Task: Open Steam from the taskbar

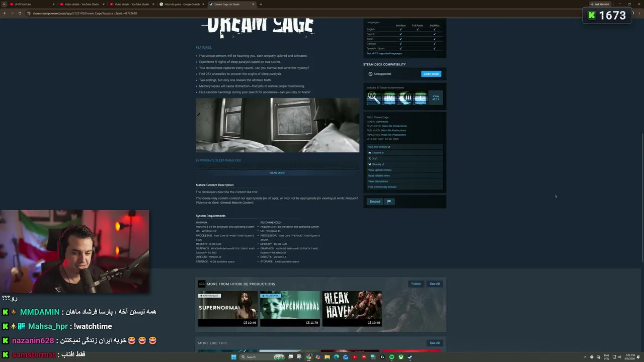Action: (410, 357)
